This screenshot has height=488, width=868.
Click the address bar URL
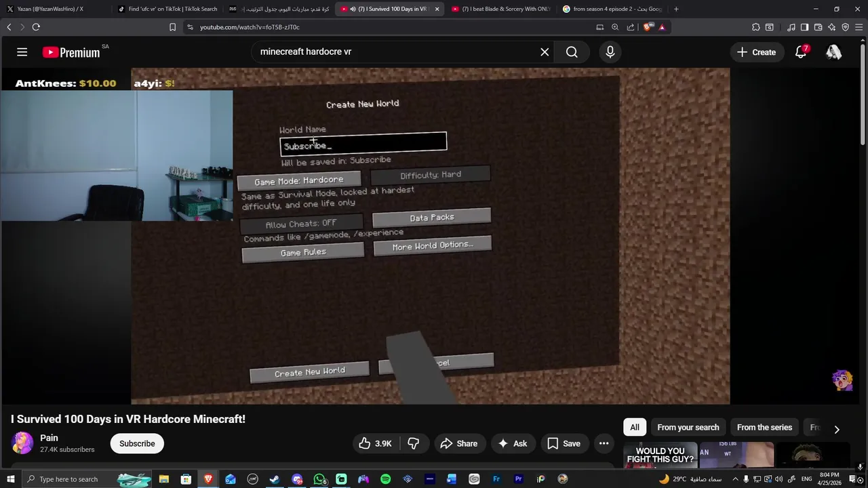(x=250, y=27)
